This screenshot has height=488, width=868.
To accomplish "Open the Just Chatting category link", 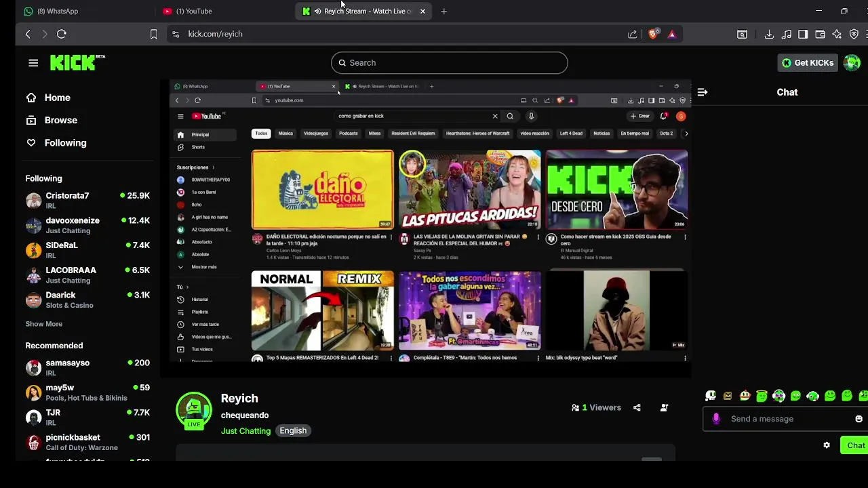I will click(x=245, y=431).
